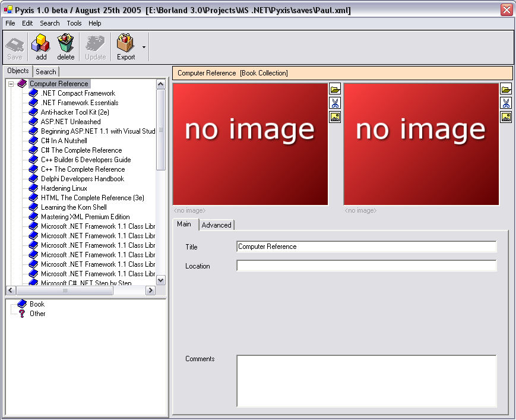The height and width of the screenshot is (420, 516).
Task: Cut the left image with scissors icon
Action: tap(335, 103)
